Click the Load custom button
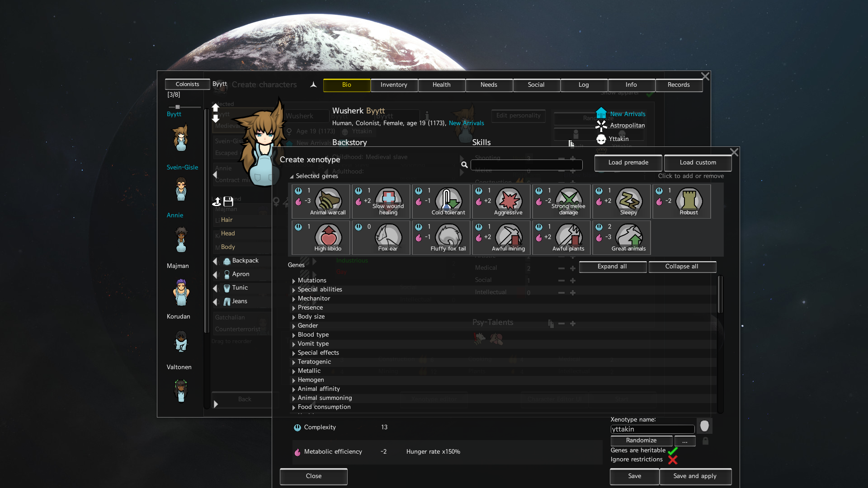 tap(698, 163)
